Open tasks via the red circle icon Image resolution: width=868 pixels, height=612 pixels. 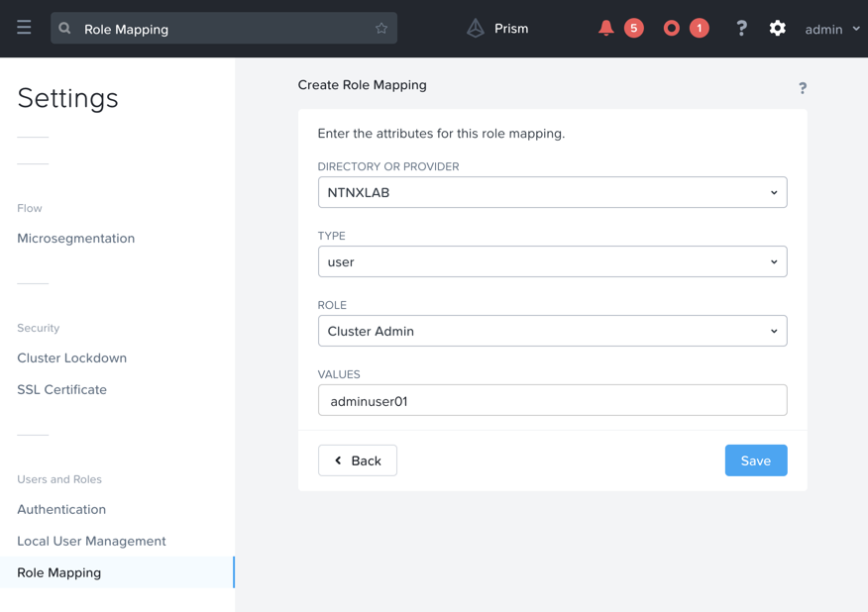click(672, 28)
